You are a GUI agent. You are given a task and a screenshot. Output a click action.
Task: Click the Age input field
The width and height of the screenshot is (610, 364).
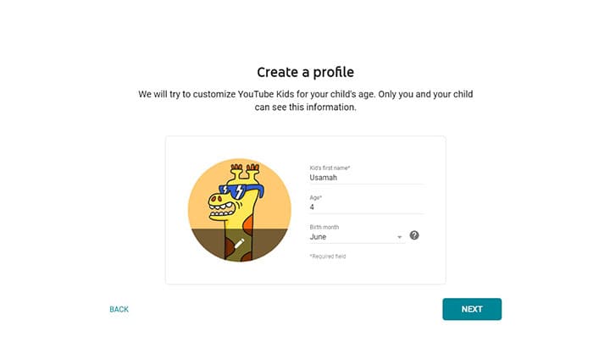point(366,207)
